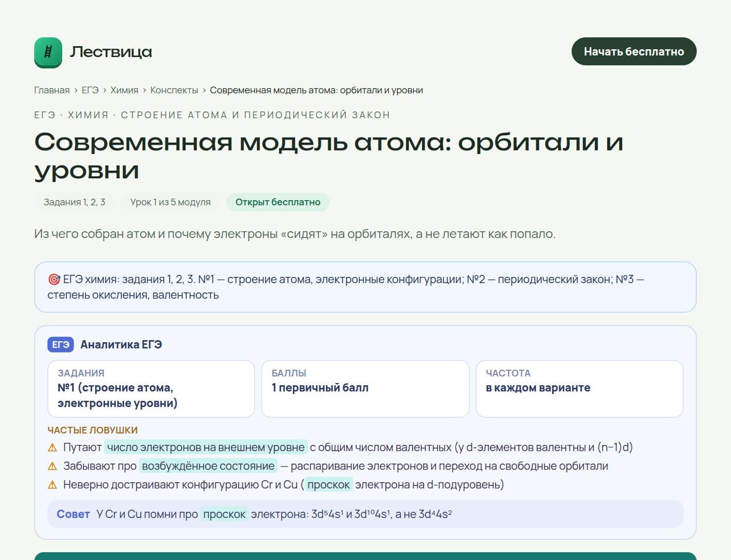Click the green ladder logo icon
Screen dimensions: 731x560
[x=48, y=52]
